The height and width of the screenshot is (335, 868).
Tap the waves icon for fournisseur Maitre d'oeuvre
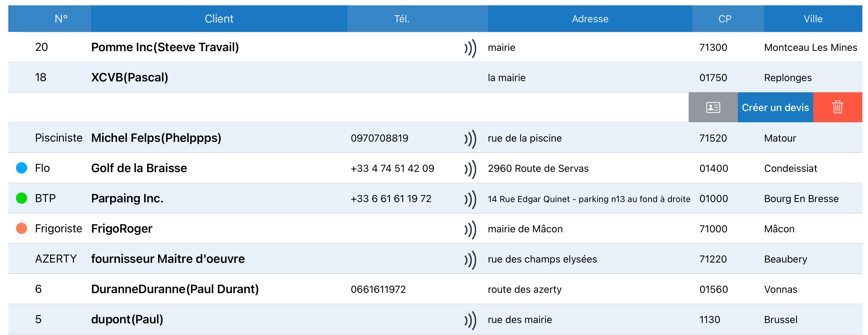tap(470, 260)
